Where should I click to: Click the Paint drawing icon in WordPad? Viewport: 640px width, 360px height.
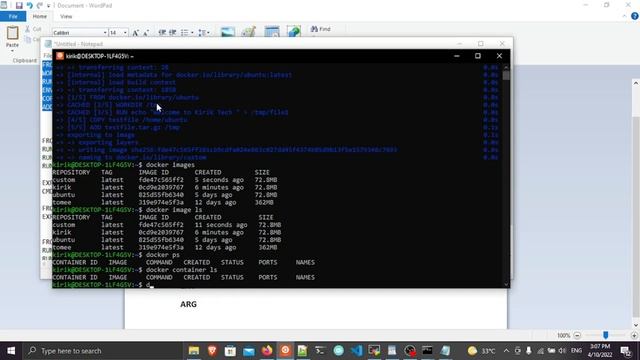(249, 31)
